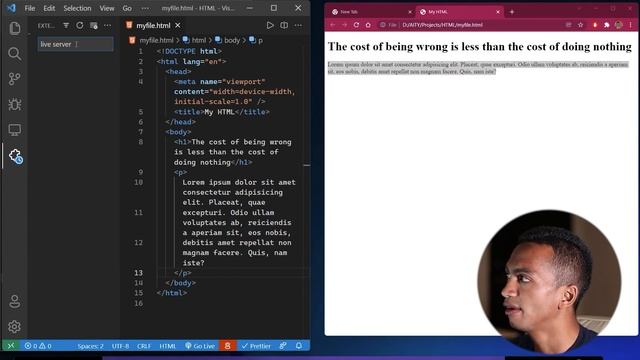The height and width of the screenshot is (360, 640).
Task: Open a new browser tab
Action: 512,12
